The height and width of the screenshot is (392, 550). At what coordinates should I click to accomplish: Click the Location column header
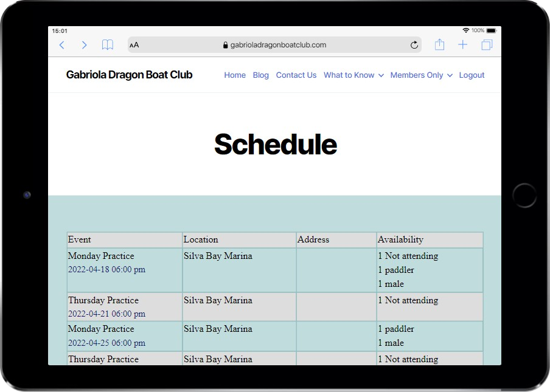pos(201,239)
